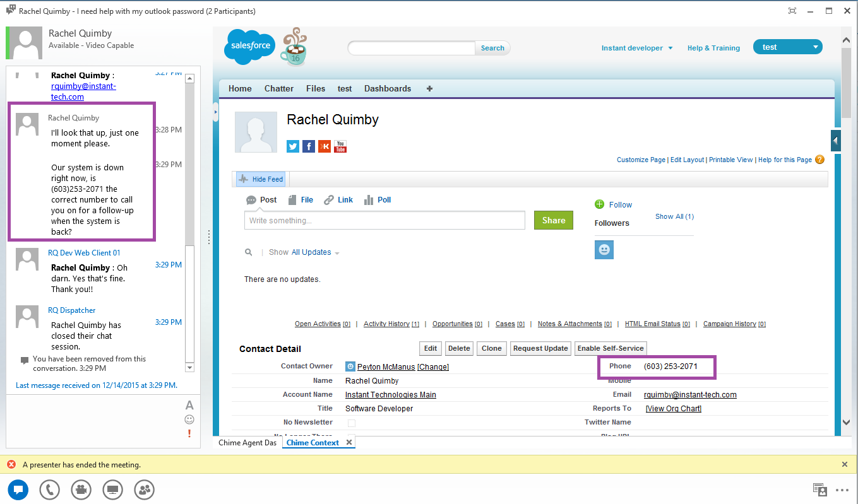
Task: Select the Post feed option
Action: [261, 200]
